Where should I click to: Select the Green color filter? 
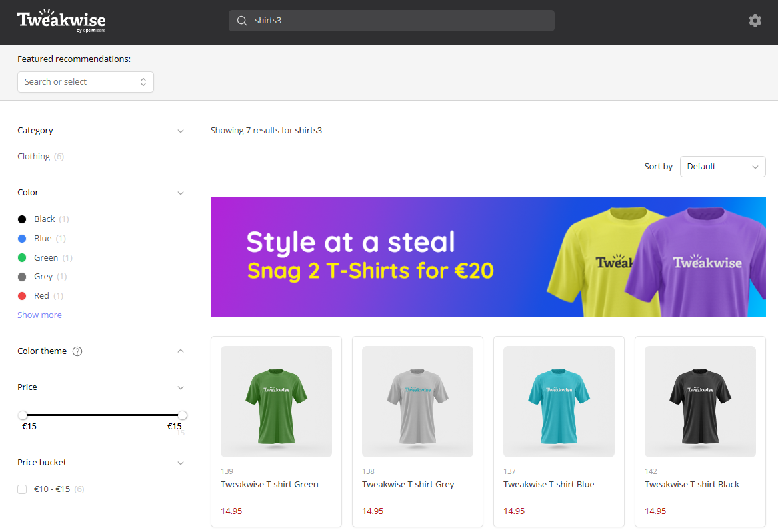tap(45, 257)
